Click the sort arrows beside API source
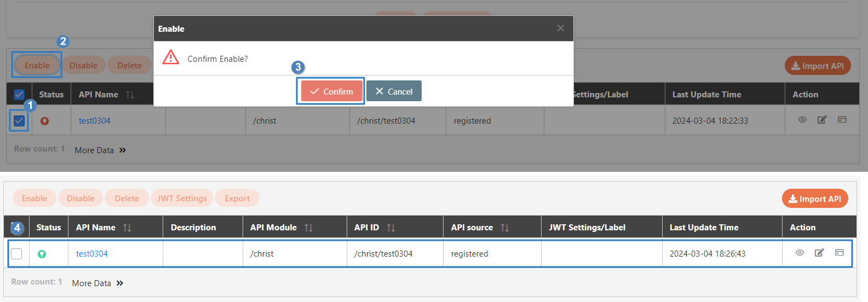This screenshot has width=868, height=302. (504, 228)
